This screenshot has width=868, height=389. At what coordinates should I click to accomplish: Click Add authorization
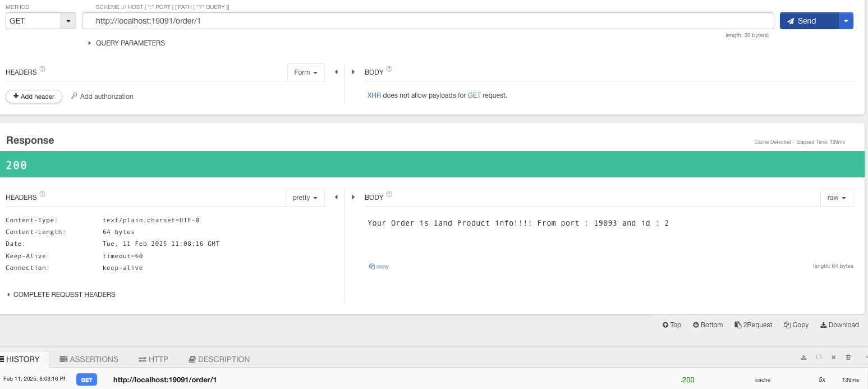click(102, 97)
